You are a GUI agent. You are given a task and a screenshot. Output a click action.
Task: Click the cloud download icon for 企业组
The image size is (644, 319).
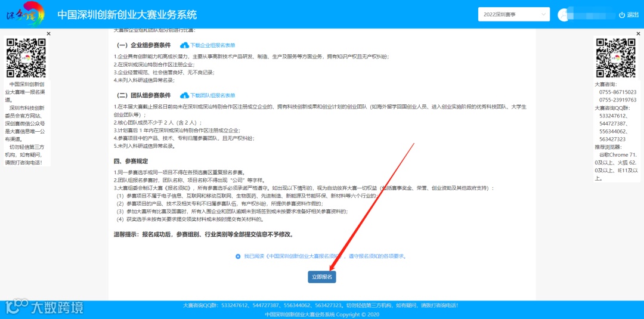(x=184, y=45)
